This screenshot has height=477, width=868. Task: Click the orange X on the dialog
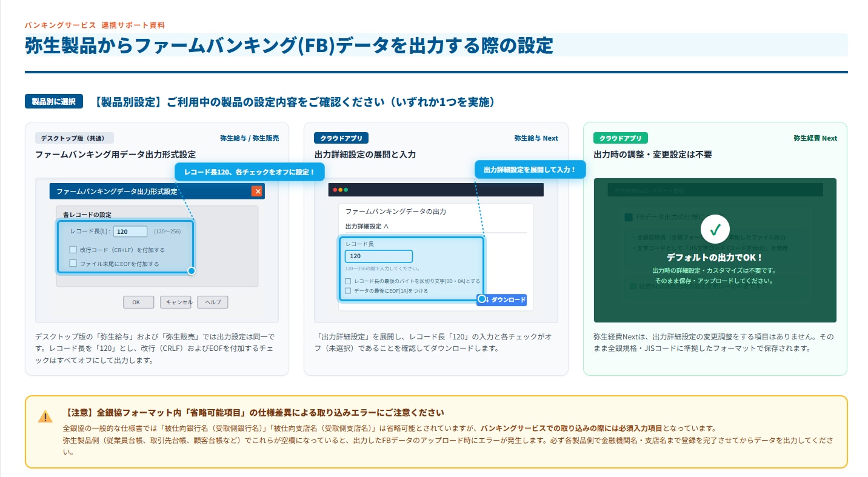[x=257, y=192]
